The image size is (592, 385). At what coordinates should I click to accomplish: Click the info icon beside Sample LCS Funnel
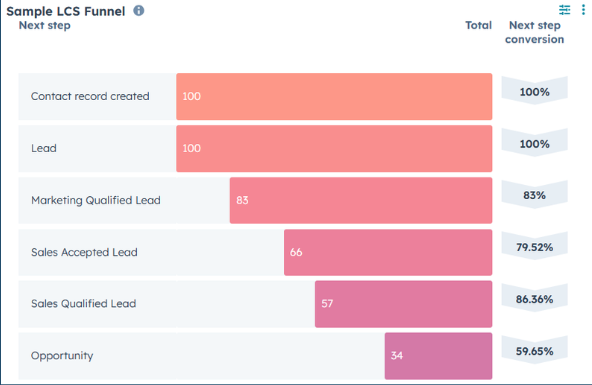139,11
